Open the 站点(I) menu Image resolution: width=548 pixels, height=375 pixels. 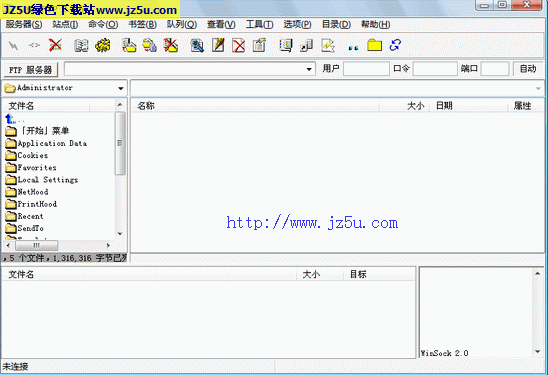(65, 24)
